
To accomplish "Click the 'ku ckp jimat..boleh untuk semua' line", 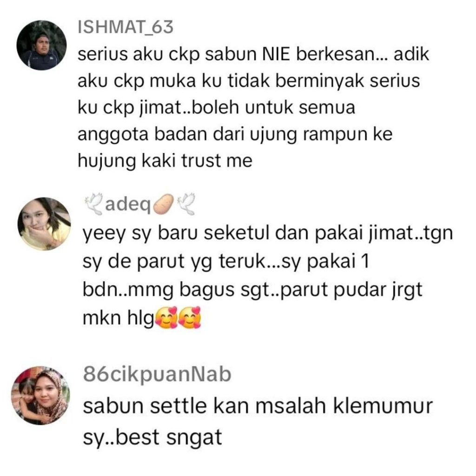I will [216, 108].
